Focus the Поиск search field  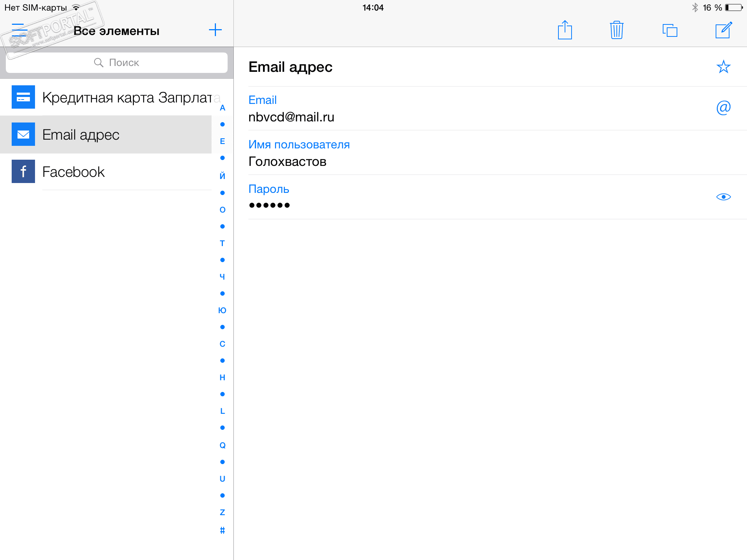pos(117,63)
